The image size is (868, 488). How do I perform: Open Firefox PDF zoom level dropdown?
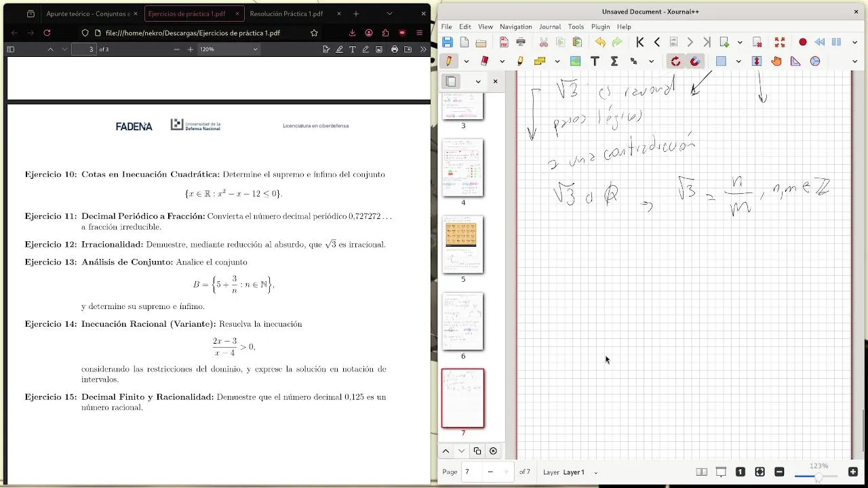pos(229,49)
